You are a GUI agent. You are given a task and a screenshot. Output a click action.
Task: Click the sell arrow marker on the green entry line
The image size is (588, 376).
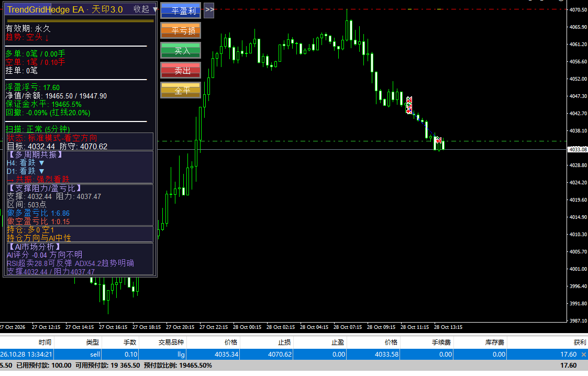coord(438,140)
